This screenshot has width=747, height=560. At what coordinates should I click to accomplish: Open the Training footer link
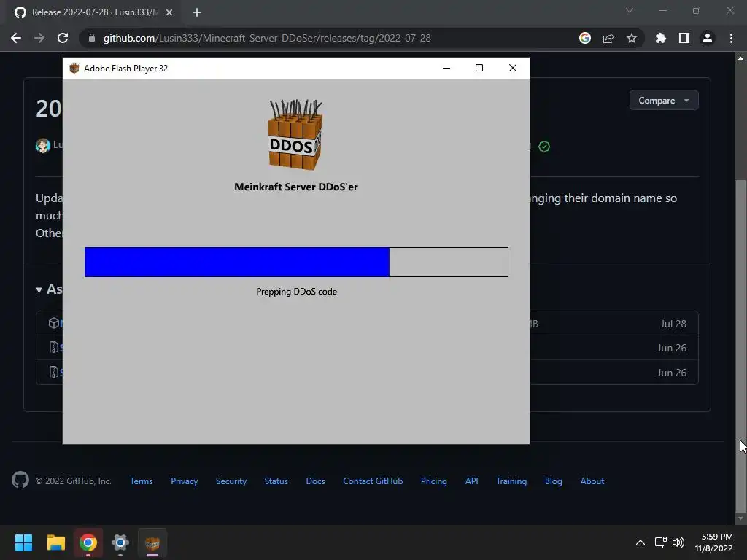click(511, 481)
